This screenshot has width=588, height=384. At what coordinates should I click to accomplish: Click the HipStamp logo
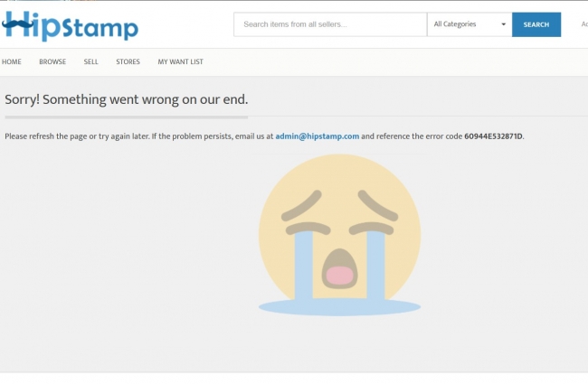tap(71, 26)
